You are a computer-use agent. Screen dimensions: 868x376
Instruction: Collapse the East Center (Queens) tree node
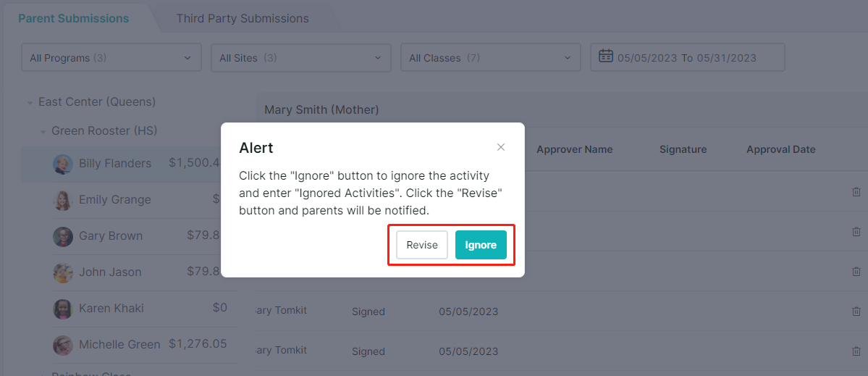click(29, 102)
